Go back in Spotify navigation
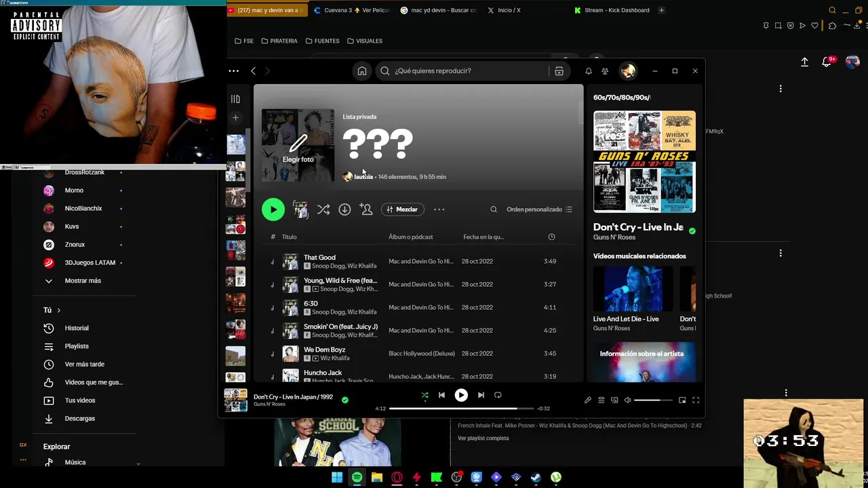Image resolution: width=868 pixels, height=488 pixels. click(253, 70)
